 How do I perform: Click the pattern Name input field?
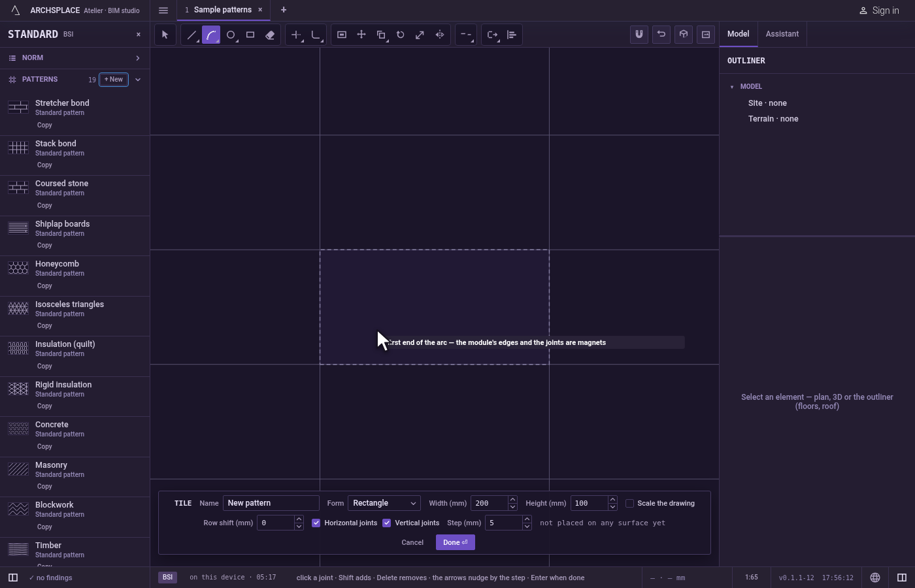(x=271, y=503)
